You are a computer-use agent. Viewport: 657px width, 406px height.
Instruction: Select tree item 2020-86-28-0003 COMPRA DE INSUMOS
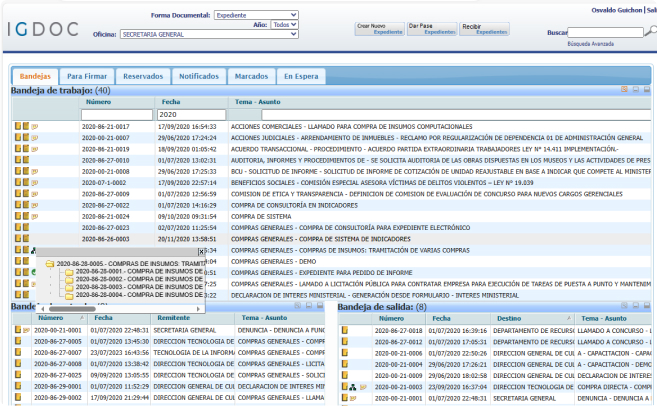pos(139,287)
